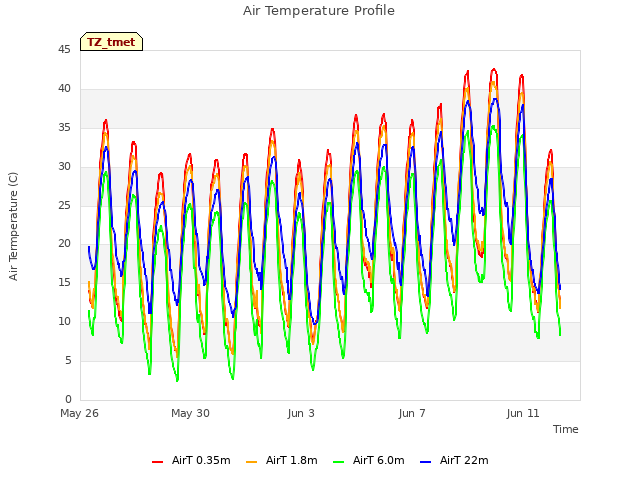Click the TZ_tmet annotation label
The width and height of the screenshot is (640, 480).
111,42
